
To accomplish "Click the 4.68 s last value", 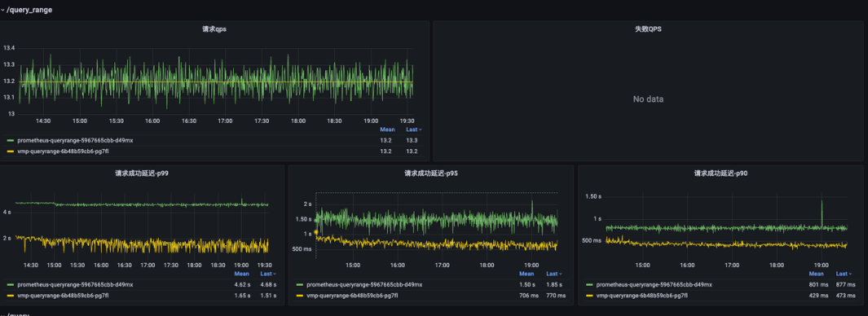I will tap(269, 284).
